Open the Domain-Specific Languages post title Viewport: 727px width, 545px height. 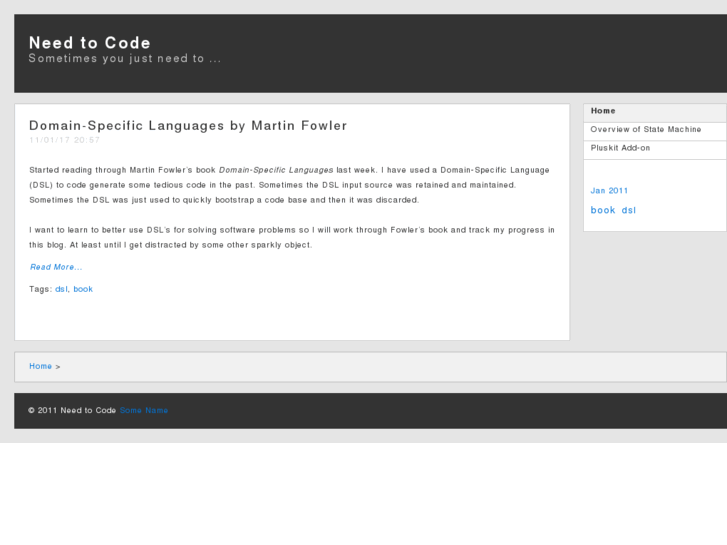tap(188, 126)
